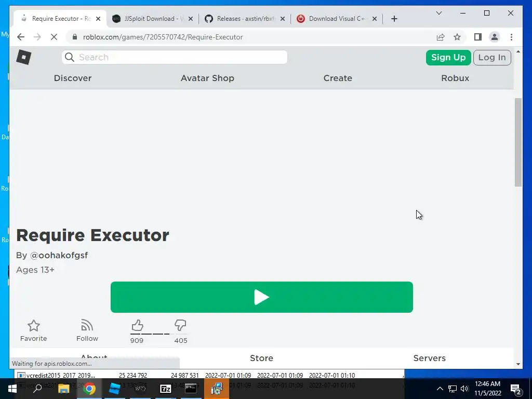Close the JJSploit Download browser tab
532x399 pixels.
click(x=191, y=19)
